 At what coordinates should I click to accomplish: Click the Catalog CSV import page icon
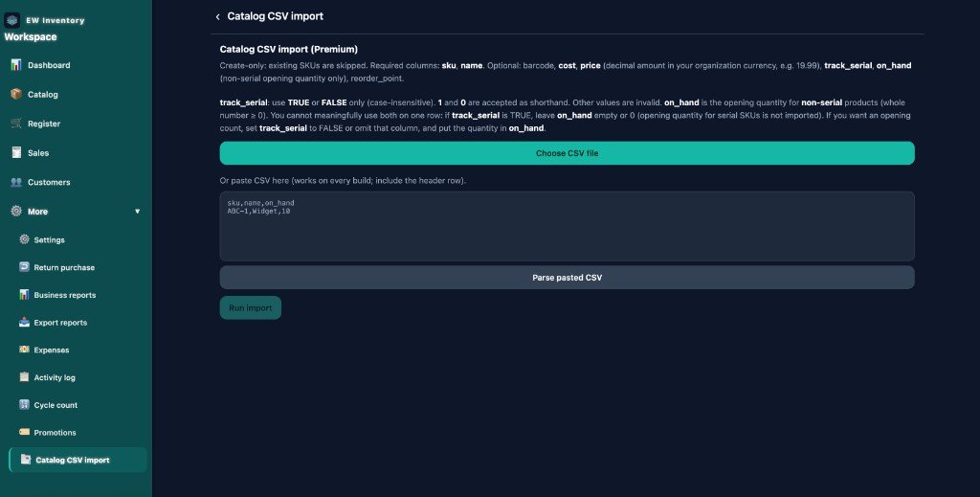(26, 460)
